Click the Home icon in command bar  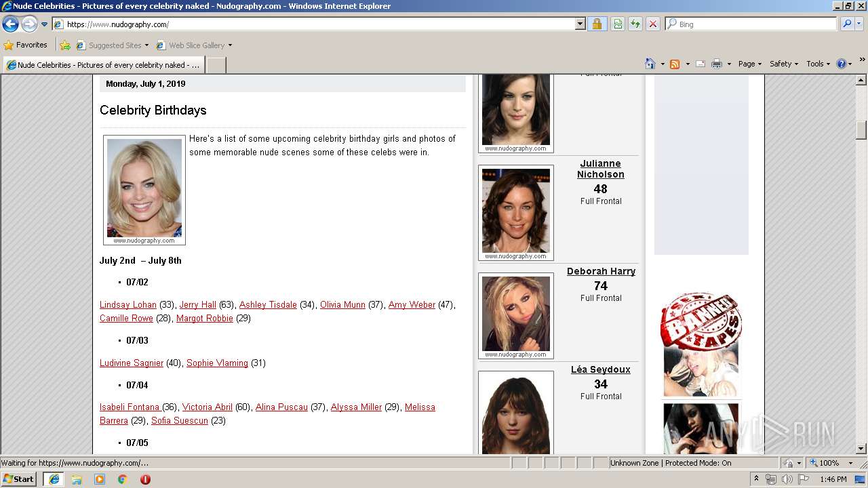point(650,64)
